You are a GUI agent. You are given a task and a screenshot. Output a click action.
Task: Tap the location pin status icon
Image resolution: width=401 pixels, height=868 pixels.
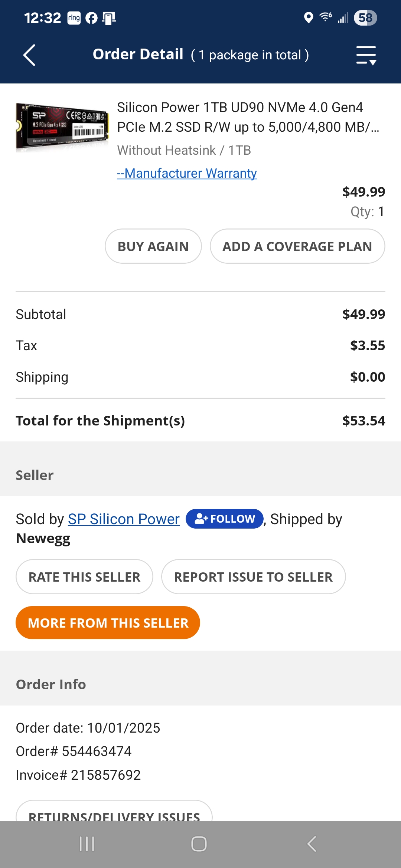(x=308, y=17)
